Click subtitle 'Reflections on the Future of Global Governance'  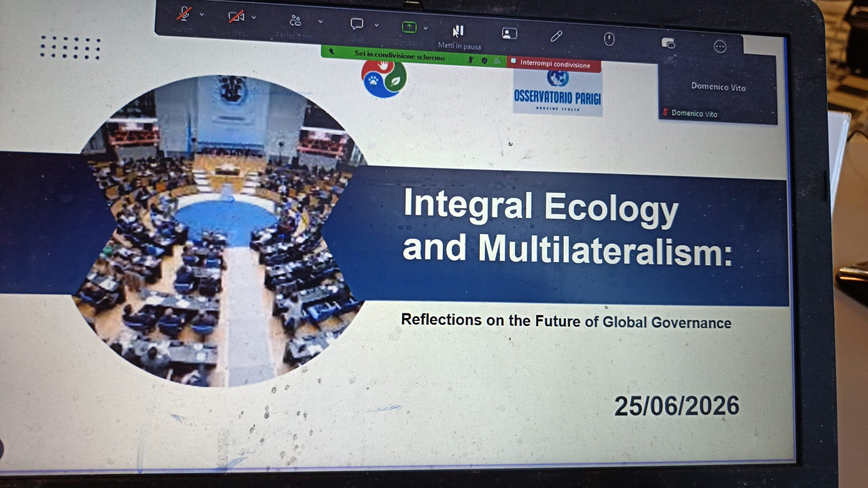[x=566, y=321]
